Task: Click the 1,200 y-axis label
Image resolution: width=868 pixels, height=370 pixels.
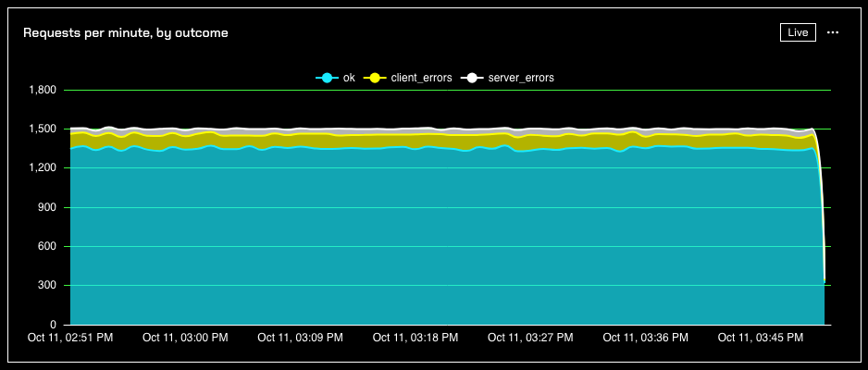Action: pos(44,168)
